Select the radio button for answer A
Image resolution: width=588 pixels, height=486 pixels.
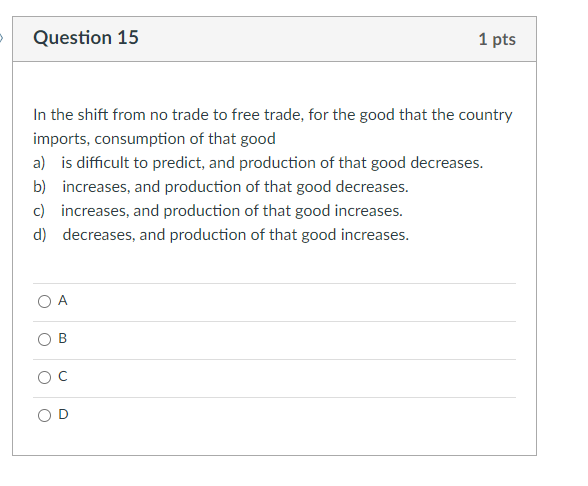click(x=44, y=302)
